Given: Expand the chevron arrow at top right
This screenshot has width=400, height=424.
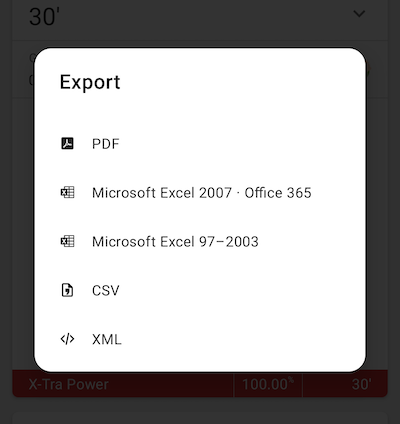Looking at the screenshot, I should (x=359, y=14).
